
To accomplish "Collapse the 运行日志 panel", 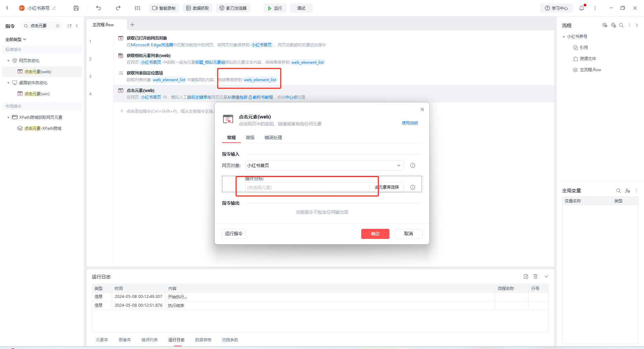I will pyautogui.click(x=546, y=277).
